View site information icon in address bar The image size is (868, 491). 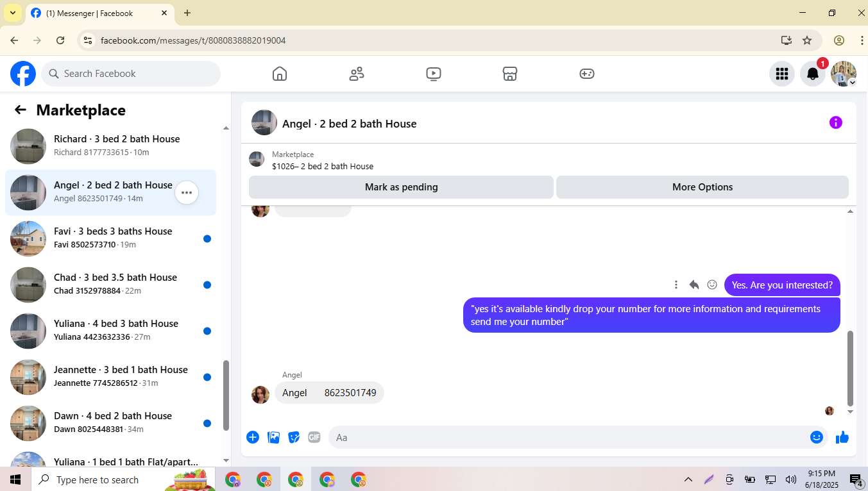click(89, 40)
